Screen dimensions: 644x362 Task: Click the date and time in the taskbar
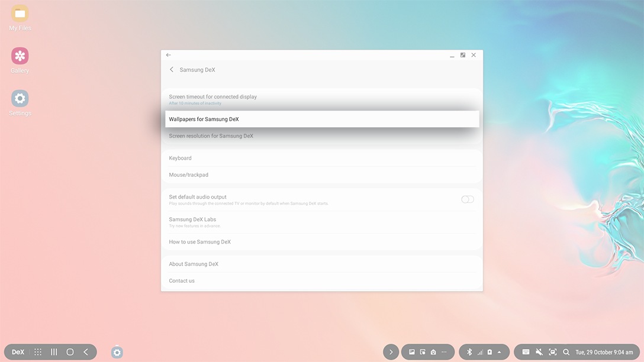tap(604, 352)
